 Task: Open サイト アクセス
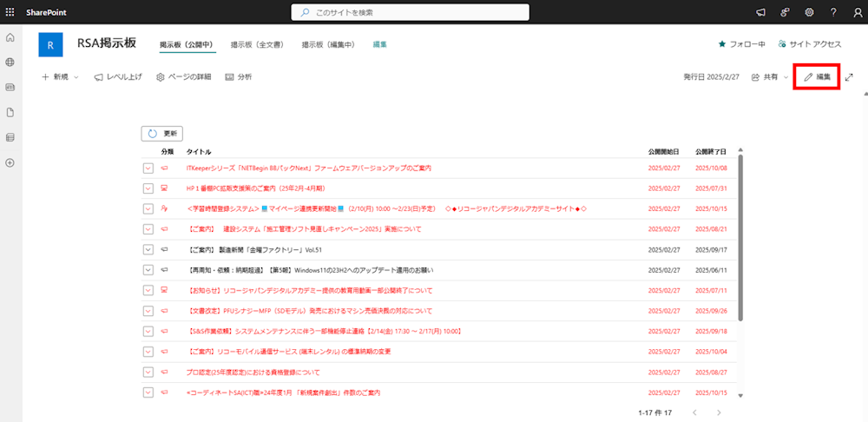click(x=810, y=44)
